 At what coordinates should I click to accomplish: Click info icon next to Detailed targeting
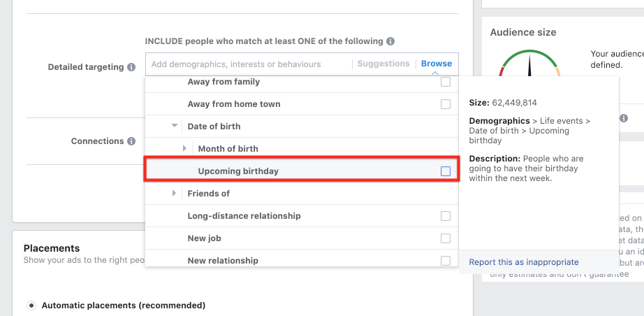(131, 68)
